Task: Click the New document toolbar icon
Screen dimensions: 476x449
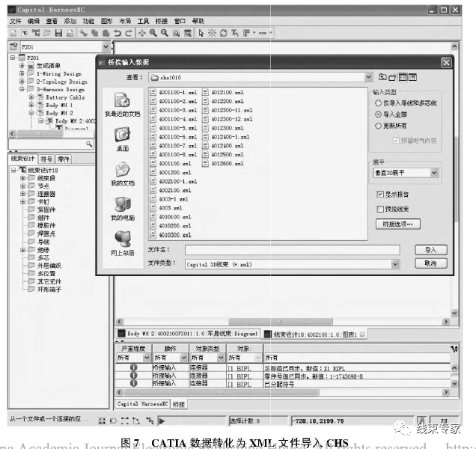Action: click(x=13, y=33)
